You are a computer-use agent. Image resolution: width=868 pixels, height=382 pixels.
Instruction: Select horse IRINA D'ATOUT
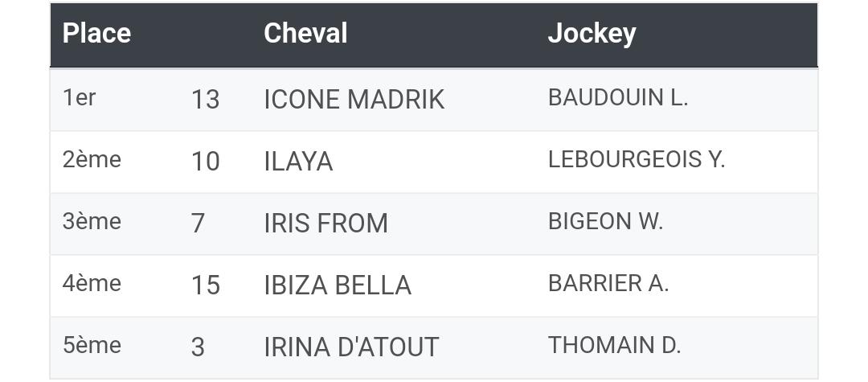[351, 347]
